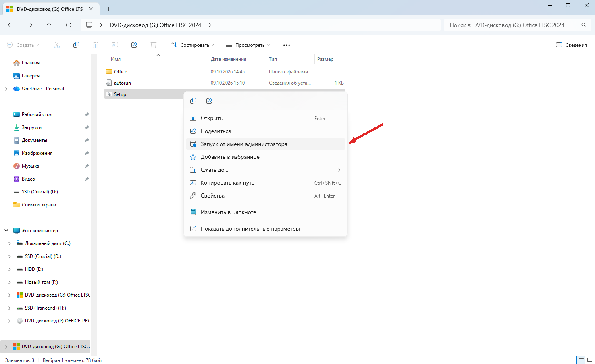Expand the HDD (E:) tree node

[x=9, y=269]
